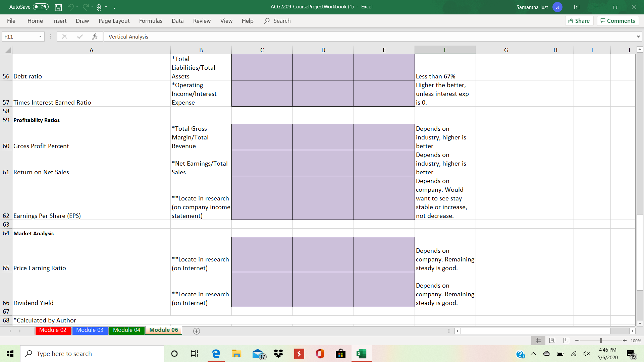Adjust the zoom slider
This screenshot has width=644, height=362.
600,341
